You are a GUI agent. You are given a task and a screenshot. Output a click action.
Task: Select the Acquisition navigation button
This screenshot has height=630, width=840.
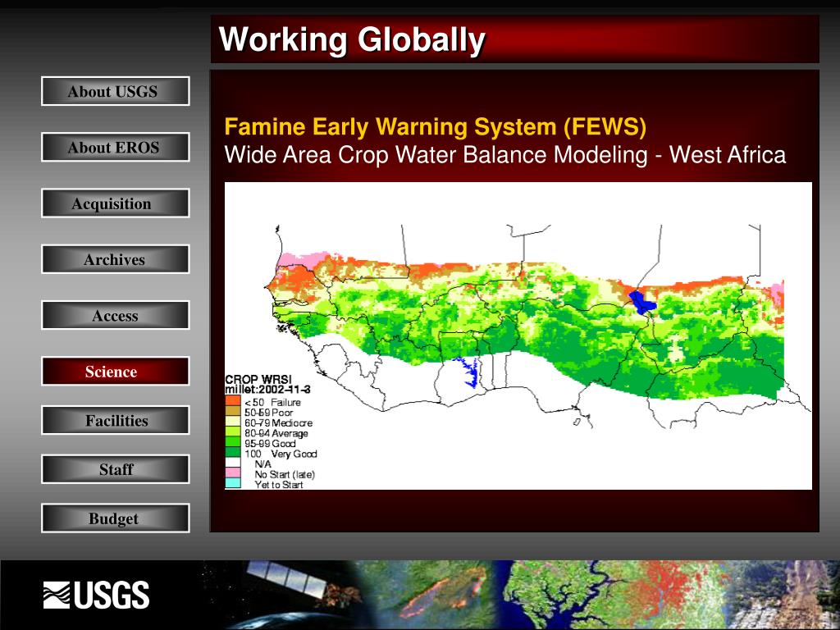[x=115, y=203]
